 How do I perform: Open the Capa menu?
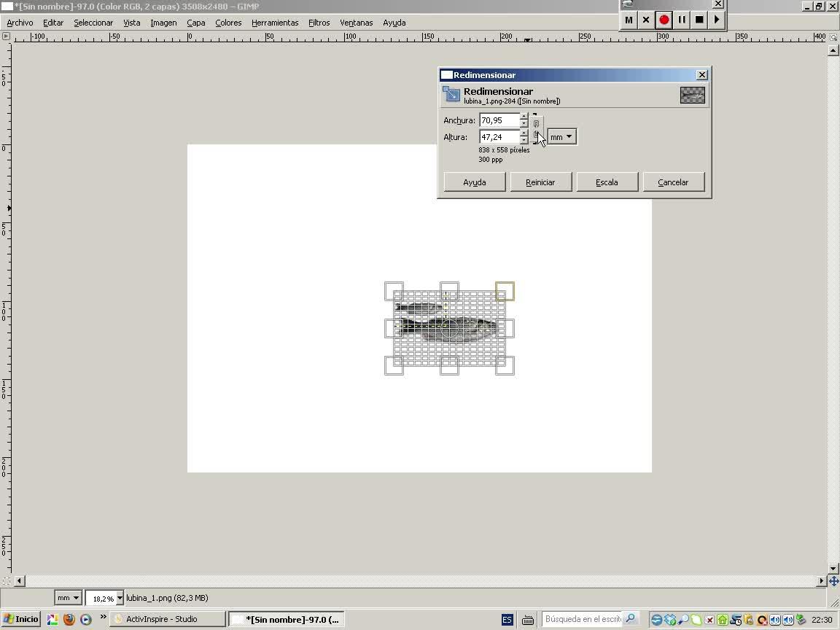[195, 23]
